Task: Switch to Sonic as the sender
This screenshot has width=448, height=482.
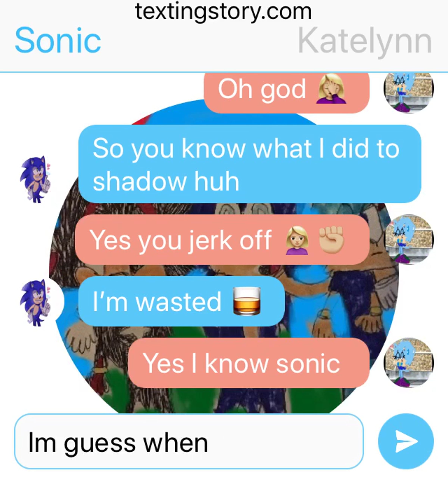Action: pos(58,40)
